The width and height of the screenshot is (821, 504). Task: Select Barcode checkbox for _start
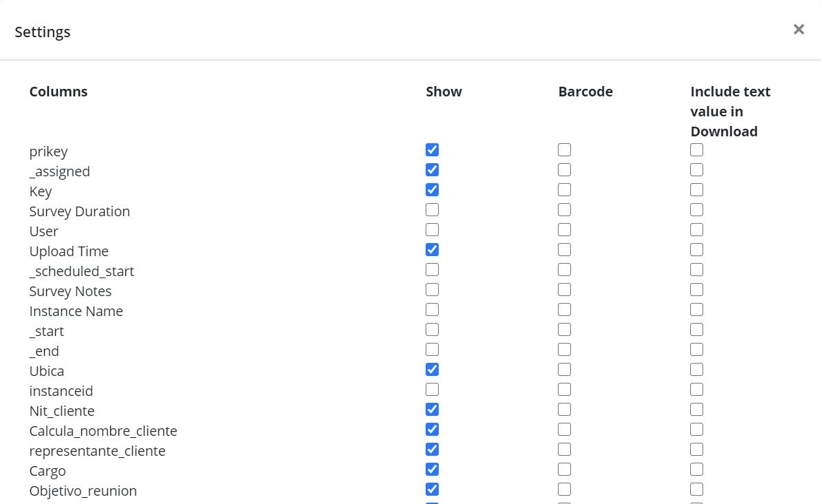(x=564, y=330)
